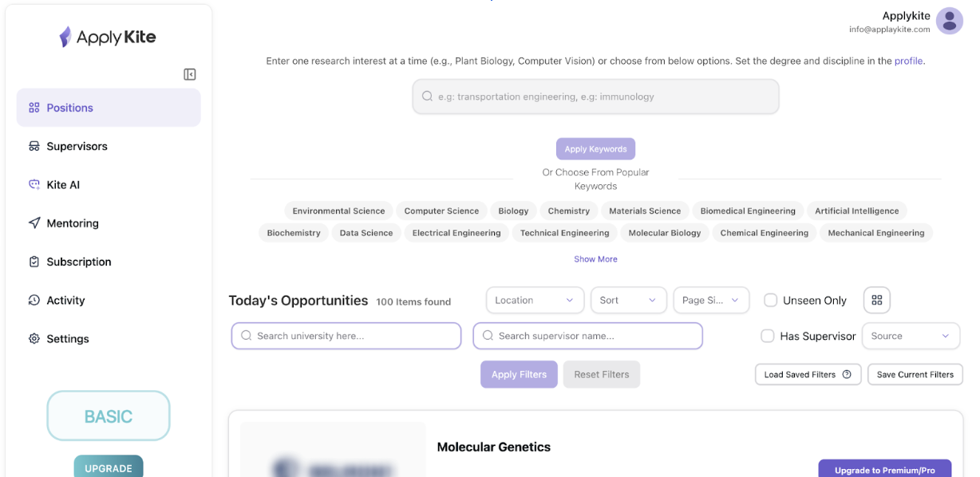
Task: Collapse the sidebar panel icon
Action: [x=190, y=74]
